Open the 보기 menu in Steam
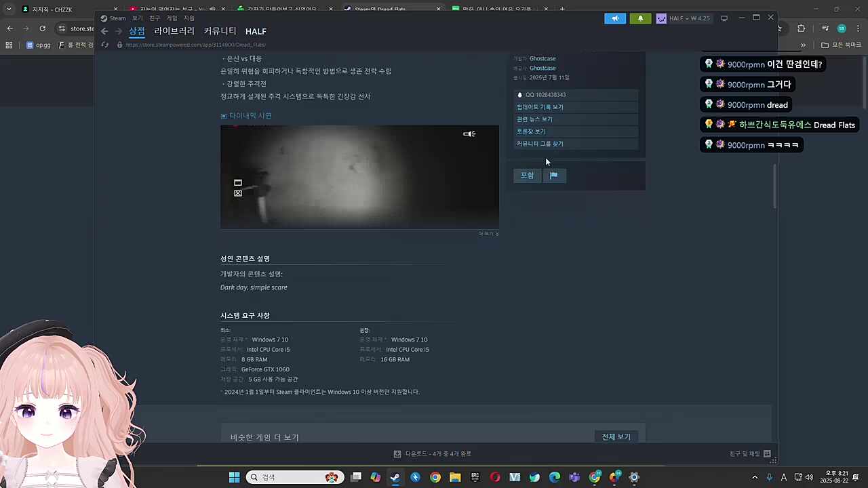 [138, 18]
